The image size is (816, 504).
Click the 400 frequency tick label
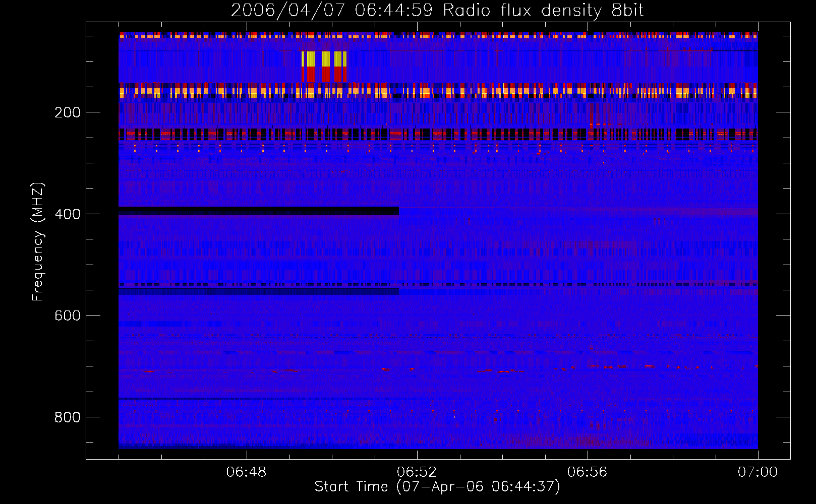click(x=68, y=214)
